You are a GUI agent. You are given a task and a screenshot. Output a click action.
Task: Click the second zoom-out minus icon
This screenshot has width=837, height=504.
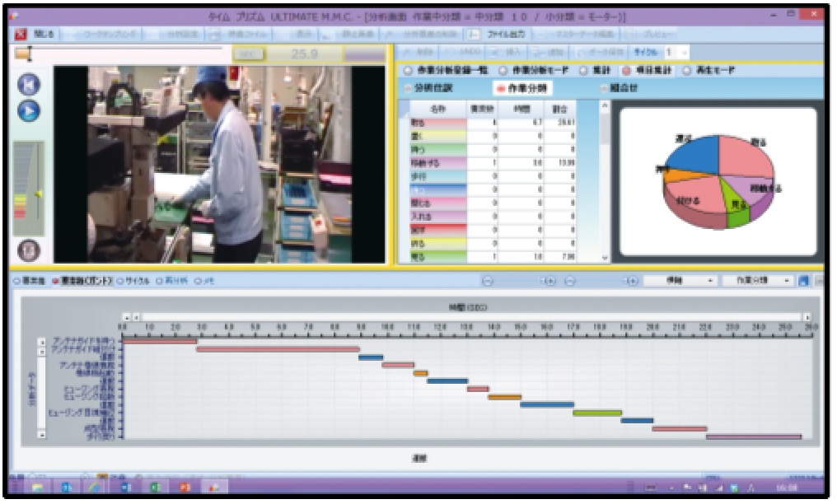[x=570, y=281]
